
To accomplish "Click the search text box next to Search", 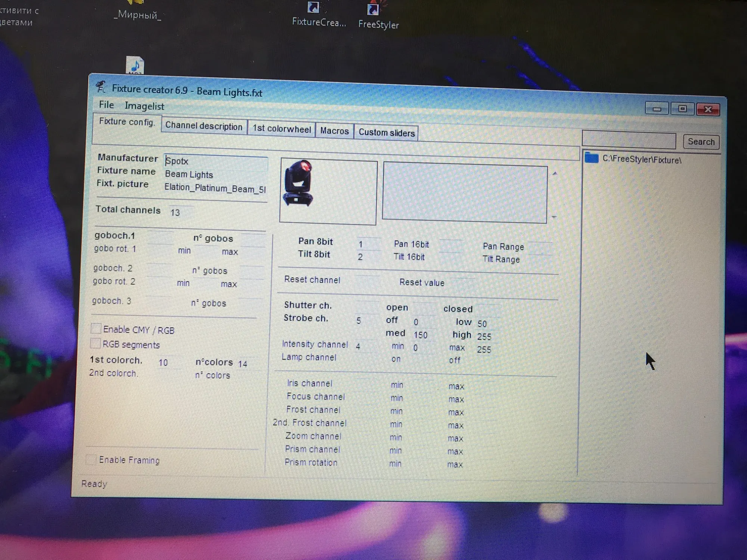I will click(629, 140).
